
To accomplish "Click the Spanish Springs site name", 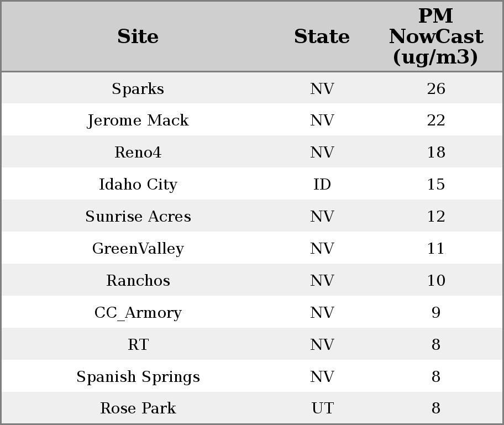I will pyautogui.click(x=138, y=377).
